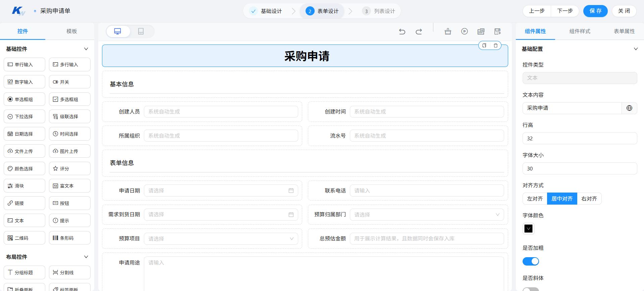Add a rating control
Viewport: 644px width, 291px height.
coord(70,168)
